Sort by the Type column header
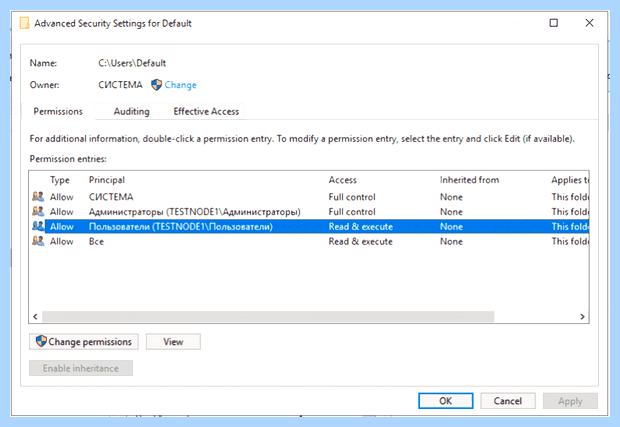Screen dimensions: 620x427 [x=60, y=180]
